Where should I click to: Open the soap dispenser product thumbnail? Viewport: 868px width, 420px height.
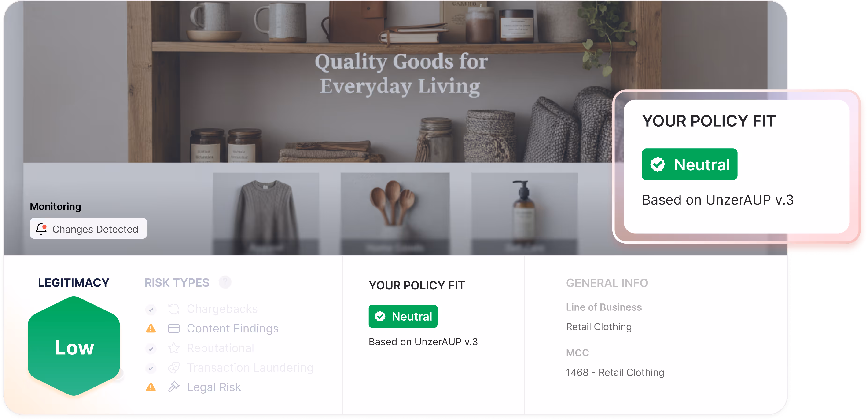tap(524, 214)
